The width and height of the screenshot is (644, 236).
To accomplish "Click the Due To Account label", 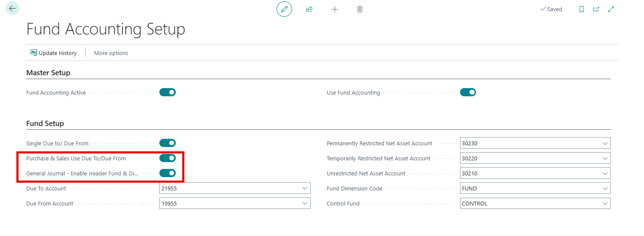I will point(46,188).
